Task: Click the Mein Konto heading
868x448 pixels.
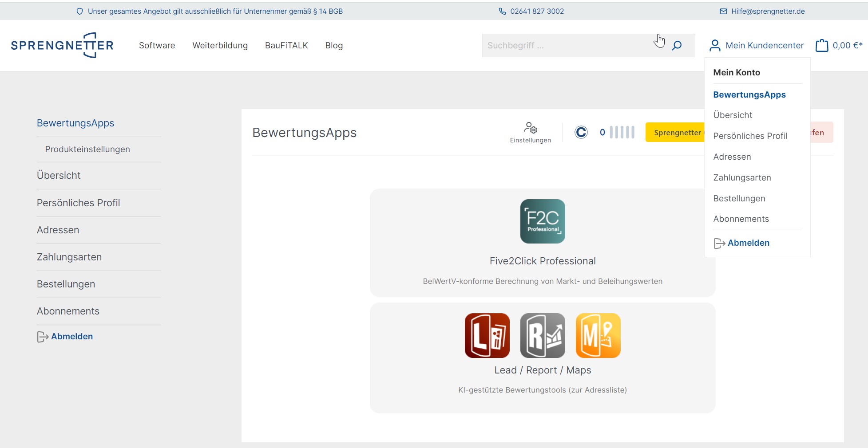Action: 737,72
